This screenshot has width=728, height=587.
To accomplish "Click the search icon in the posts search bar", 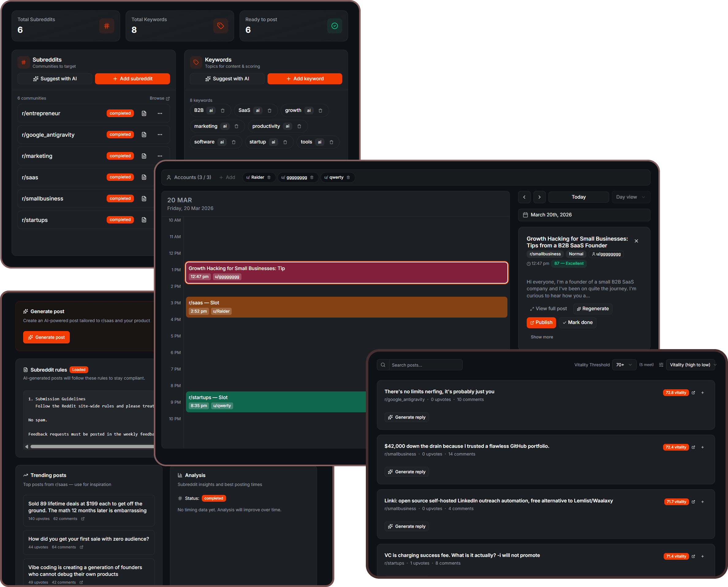I will tap(383, 364).
